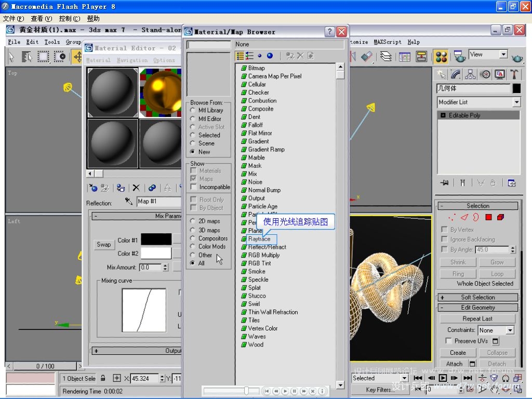Click Assign Material to Selection icon
532x399 pixels.
[x=120, y=188]
